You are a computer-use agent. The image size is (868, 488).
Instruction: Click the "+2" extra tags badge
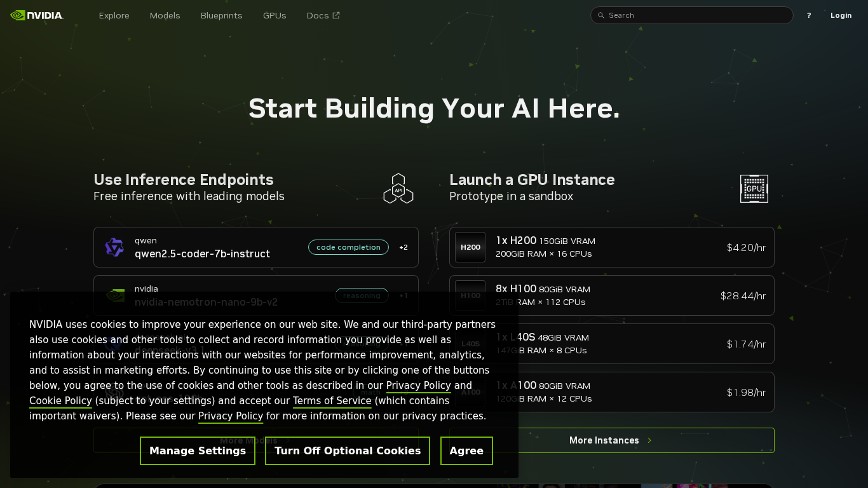tap(403, 247)
